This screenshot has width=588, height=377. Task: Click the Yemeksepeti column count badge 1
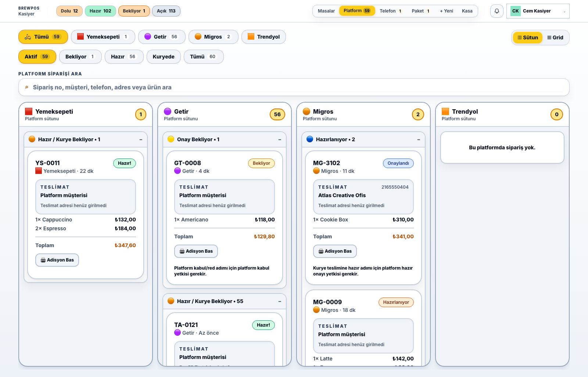[x=141, y=114]
